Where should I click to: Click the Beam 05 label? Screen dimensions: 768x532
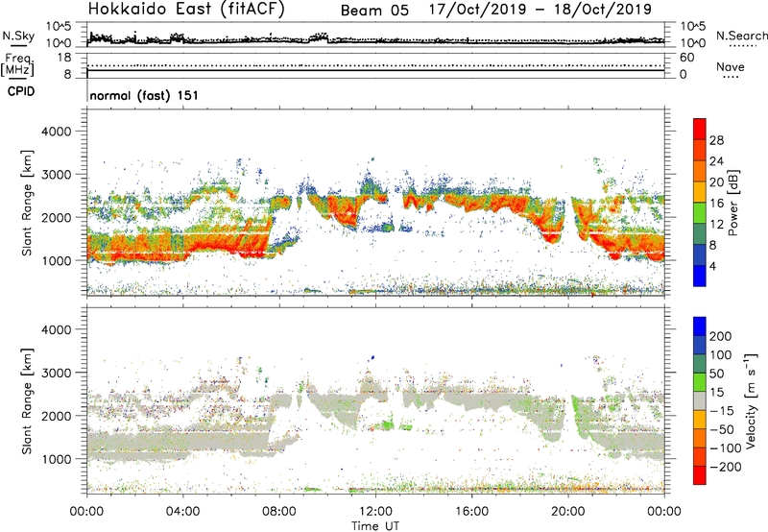374,11
